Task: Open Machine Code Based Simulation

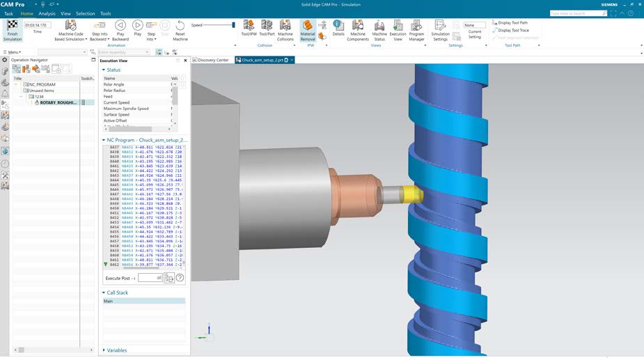Action: coord(70,31)
